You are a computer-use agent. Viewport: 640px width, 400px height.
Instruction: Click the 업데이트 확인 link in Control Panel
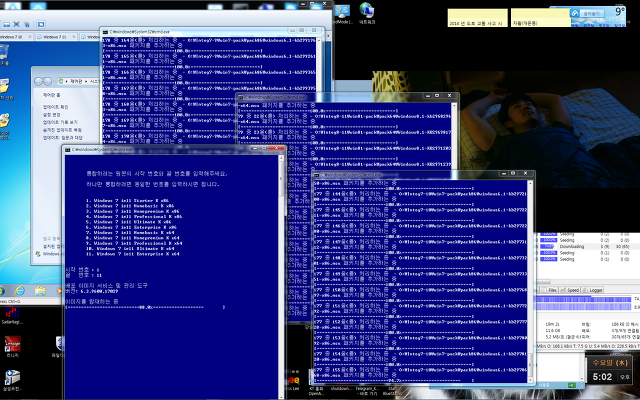[56, 107]
